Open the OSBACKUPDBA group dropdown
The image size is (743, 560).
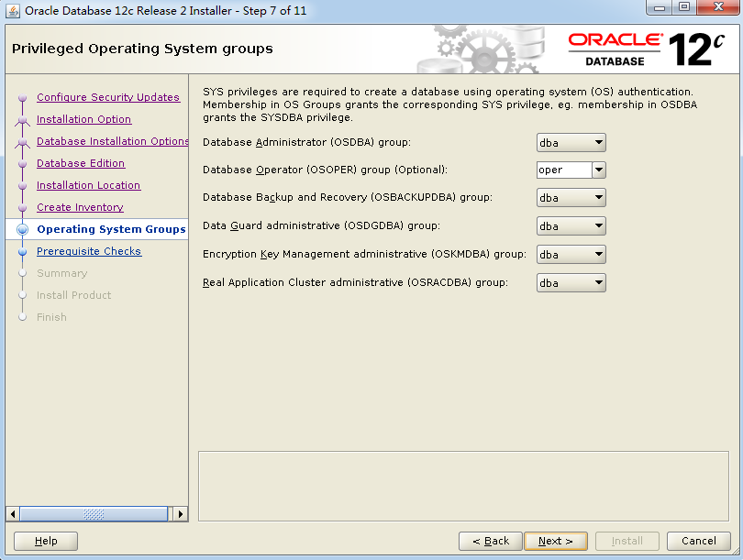[x=571, y=197]
